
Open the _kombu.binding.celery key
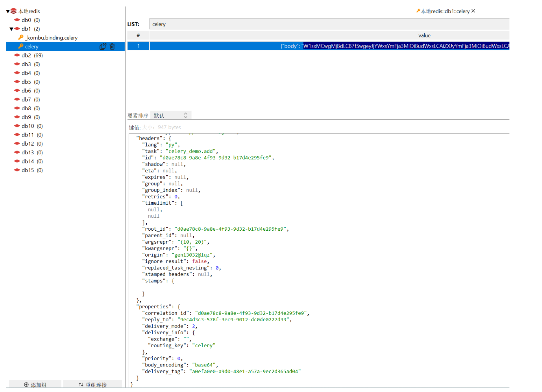pos(51,37)
